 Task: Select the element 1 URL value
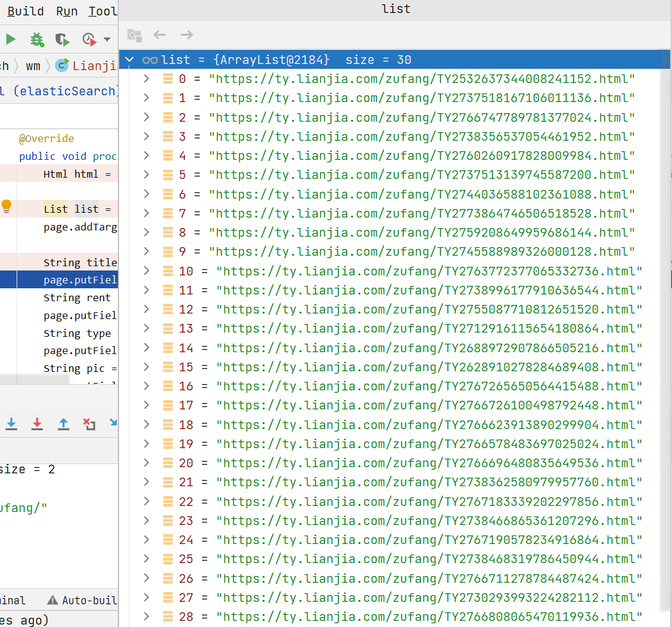tap(422, 98)
